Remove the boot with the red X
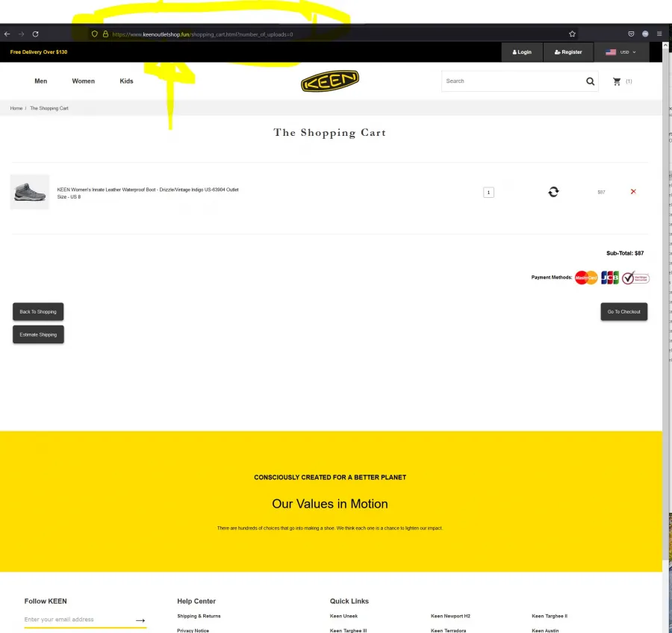The width and height of the screenshot is (672, 633). (633, 192)
